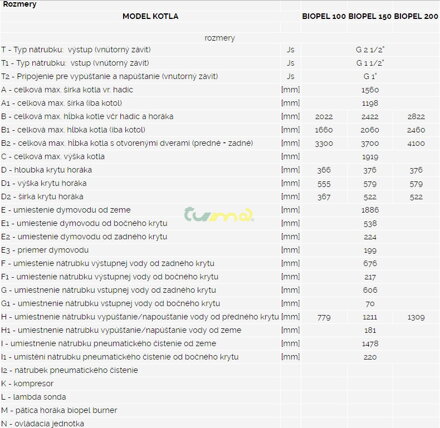
Task: Click 'E1 - umiestenie dymovodu od bočného krytu'
Action: click(84, 223)
